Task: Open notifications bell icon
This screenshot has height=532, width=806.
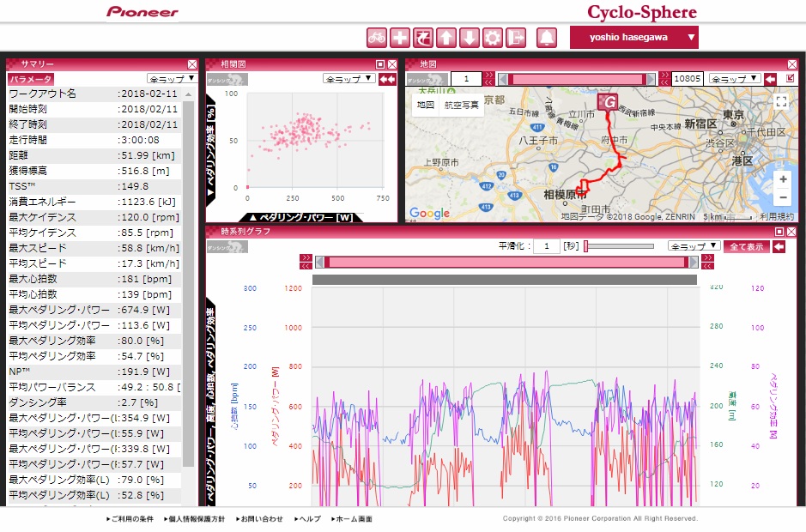Action: (x=547, y=38)
